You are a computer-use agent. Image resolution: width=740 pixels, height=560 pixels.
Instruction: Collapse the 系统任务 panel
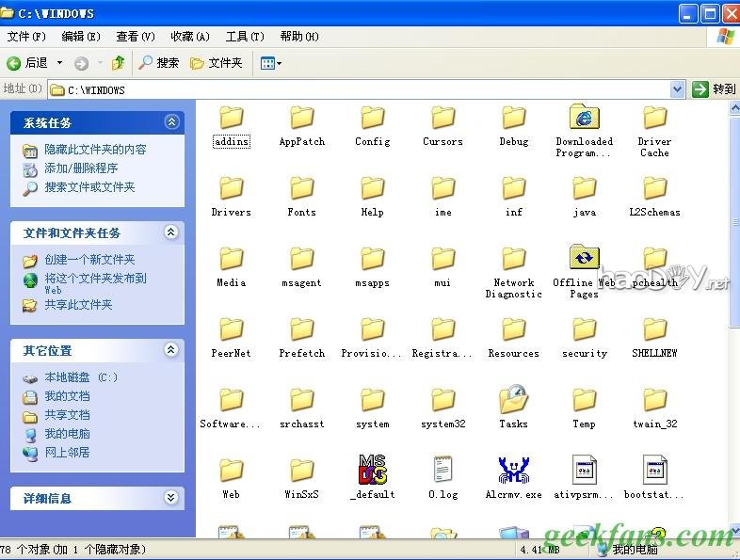(171, 122)
